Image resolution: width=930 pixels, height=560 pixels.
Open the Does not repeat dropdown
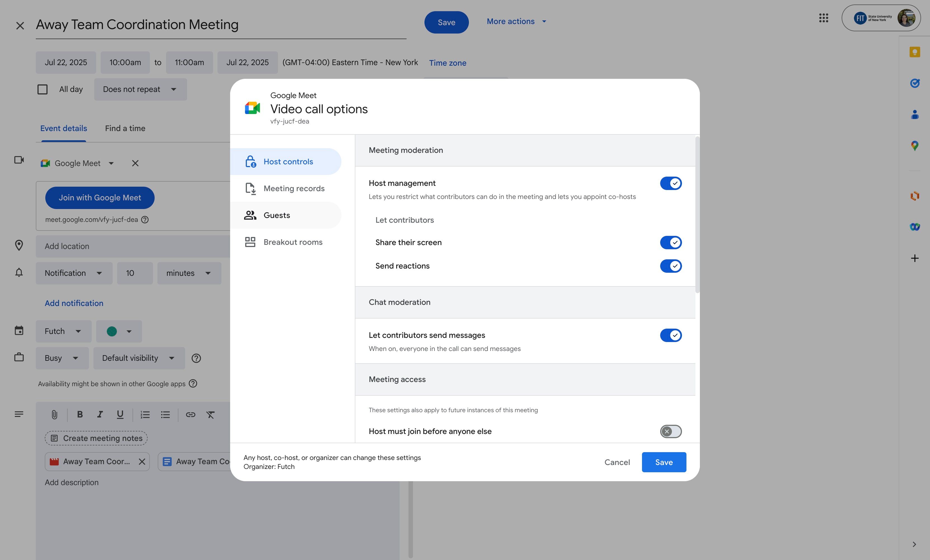click(140, 89)
